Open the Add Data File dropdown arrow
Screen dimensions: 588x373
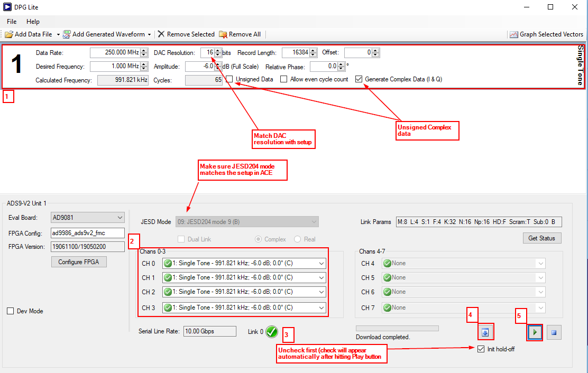click(58, 34)
